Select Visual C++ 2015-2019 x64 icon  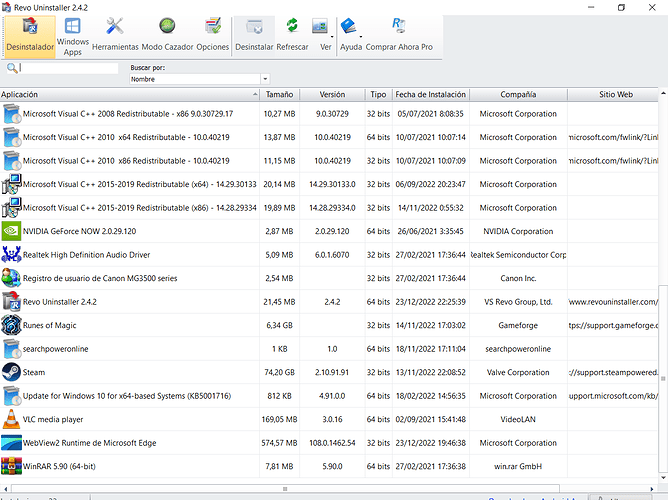tap(12, 184)
